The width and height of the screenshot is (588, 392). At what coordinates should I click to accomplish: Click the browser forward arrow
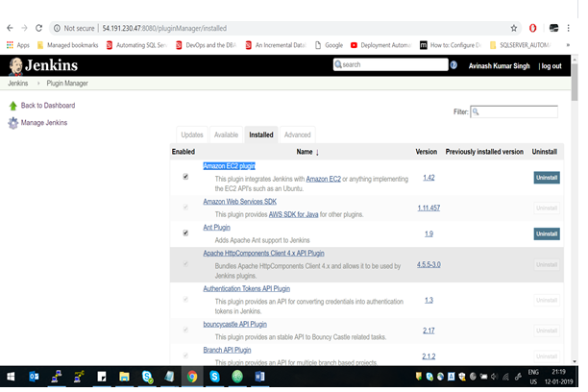24,28
